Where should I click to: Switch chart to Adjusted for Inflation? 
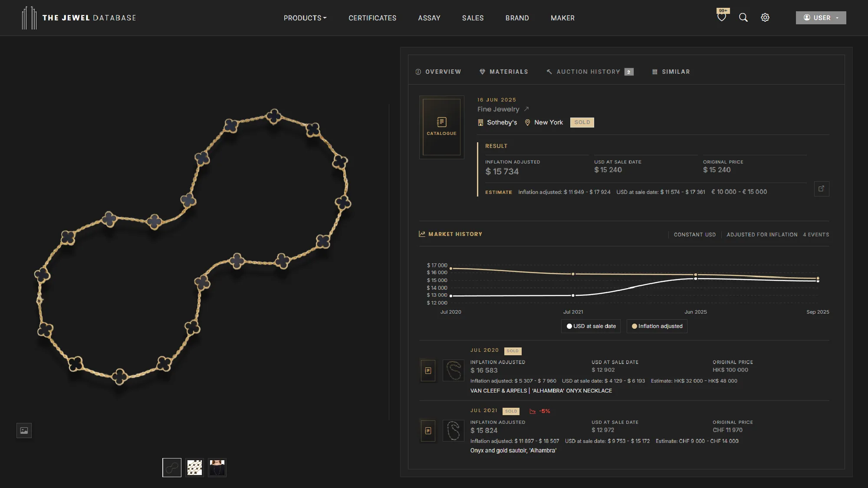pos(762,235)
